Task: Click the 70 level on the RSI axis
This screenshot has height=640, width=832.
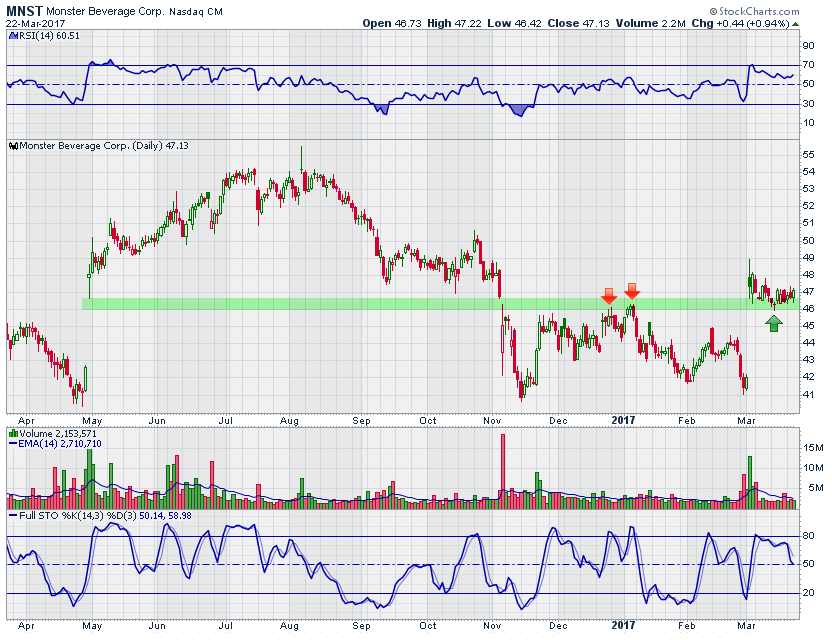Action: pos(809,65)
